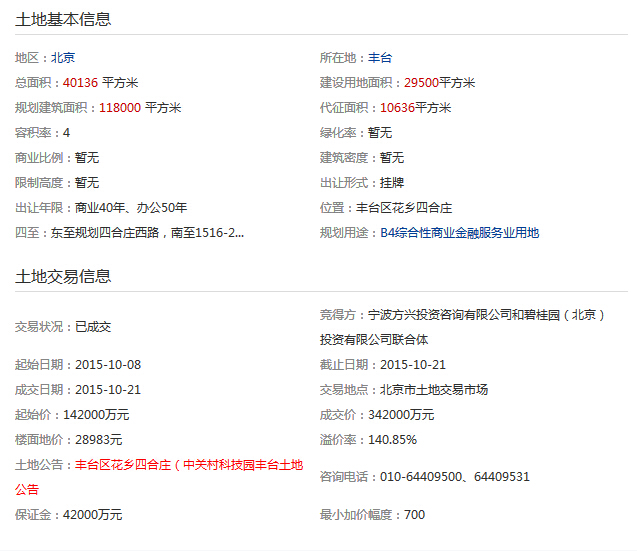Viewport: 637px width, 551px height.
Task: Click the 土地交易信息 section heading
Action: coord(63,276)
